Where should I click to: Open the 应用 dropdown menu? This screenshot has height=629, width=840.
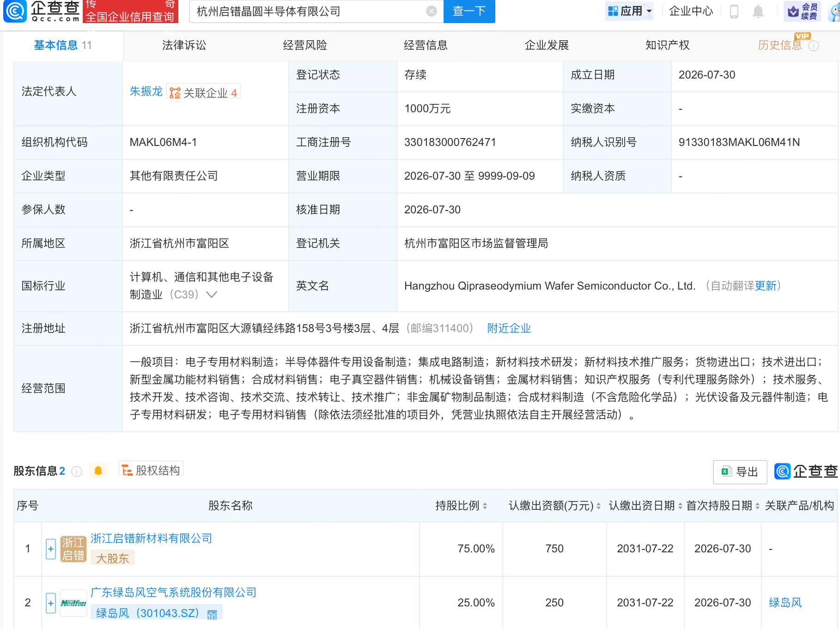coord(629,11)
